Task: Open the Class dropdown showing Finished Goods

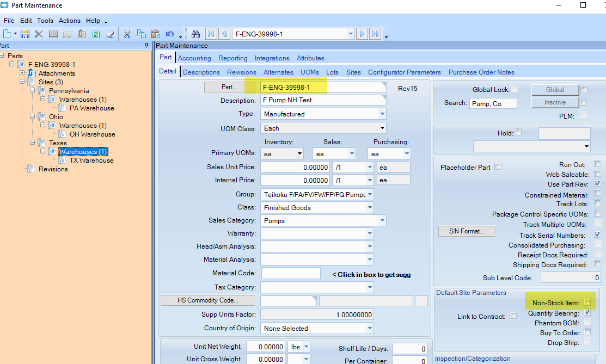Action: coord(370,207)
